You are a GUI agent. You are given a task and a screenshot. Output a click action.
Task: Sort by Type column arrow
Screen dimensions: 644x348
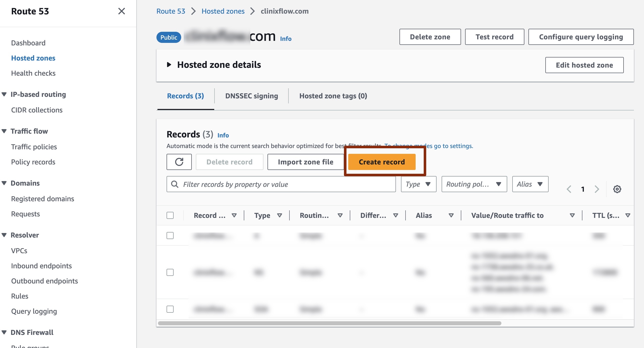[x=280, y=215]
